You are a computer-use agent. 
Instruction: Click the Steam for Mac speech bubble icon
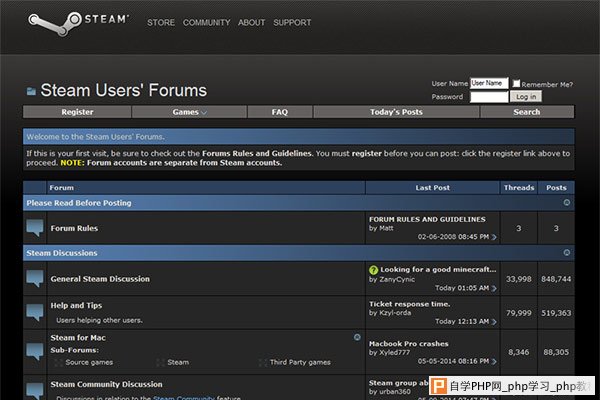[35, 351]
